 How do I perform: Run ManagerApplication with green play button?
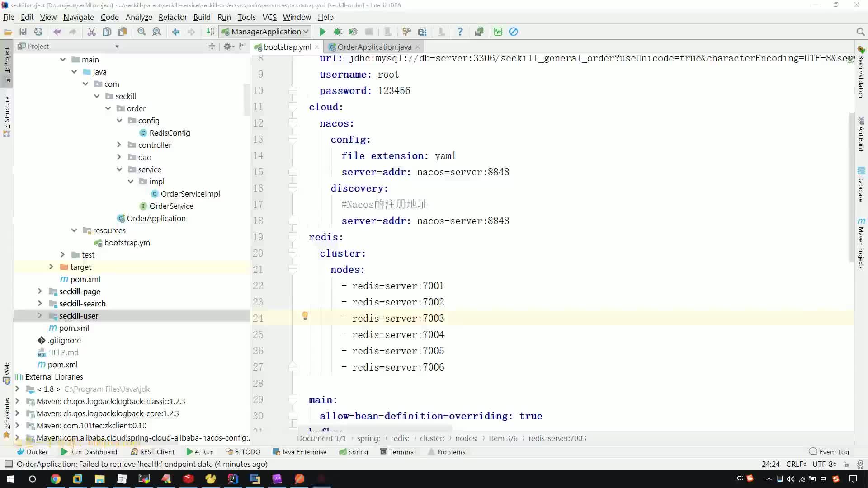(x=322, y=32)
